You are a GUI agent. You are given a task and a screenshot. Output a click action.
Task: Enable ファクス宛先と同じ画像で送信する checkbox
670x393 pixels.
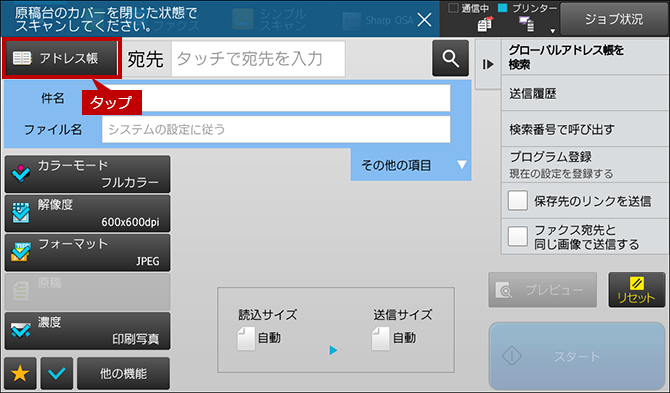pyautogui.click(x=517, y=237)
